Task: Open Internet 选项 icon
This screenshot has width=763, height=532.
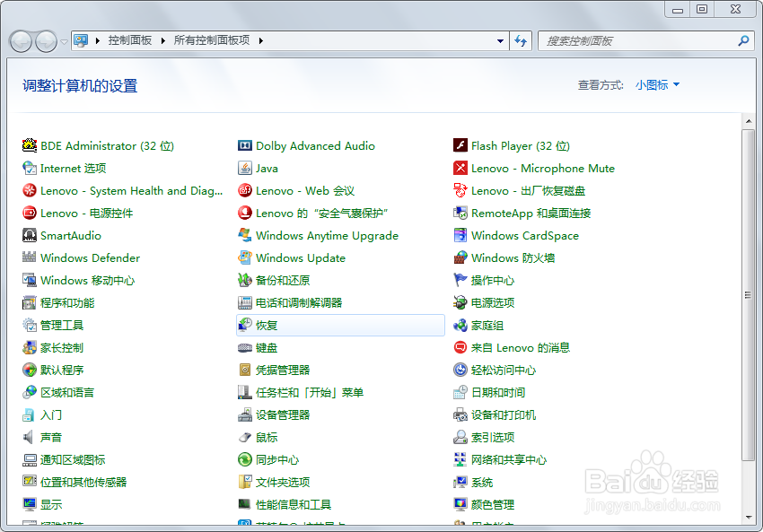Action: click(x=30, y=169)
